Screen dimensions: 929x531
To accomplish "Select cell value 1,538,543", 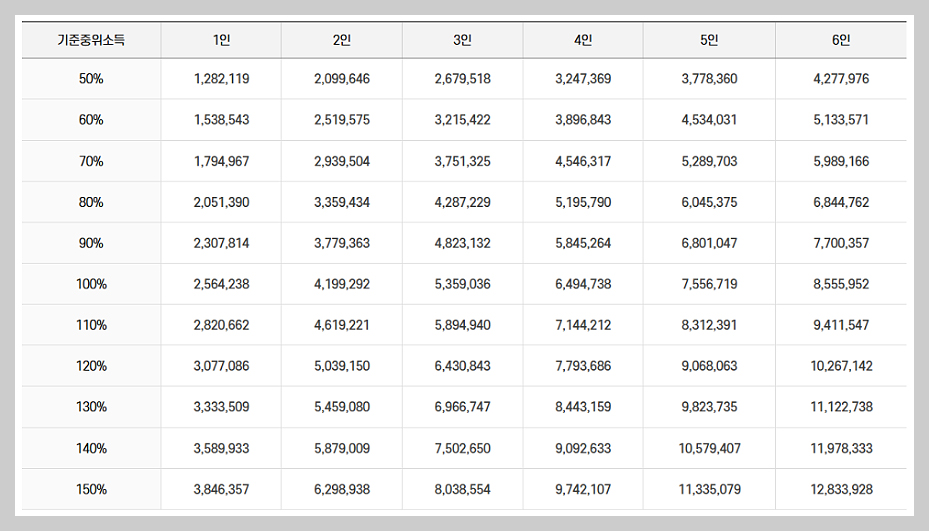I will pyautogui.click(x=222, y=120).
